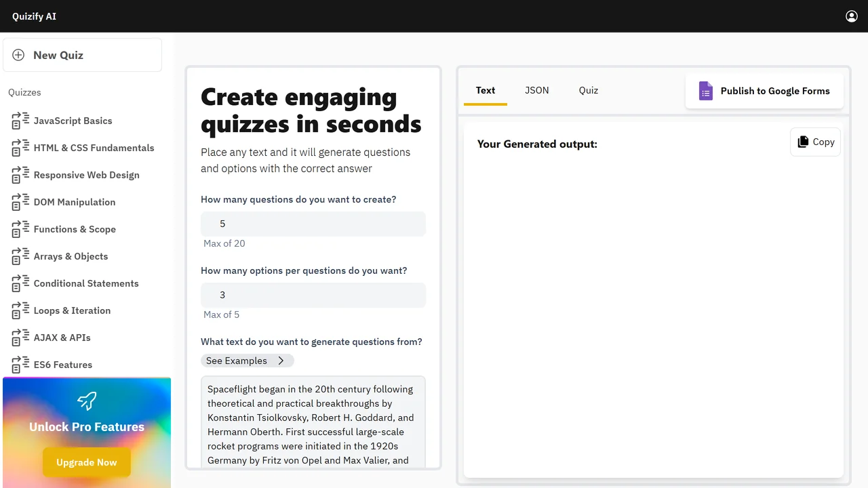Image resolution: width=868 pixels, height=488 pixels.
Task: Open the user account icon
Action: click(852, 16)
